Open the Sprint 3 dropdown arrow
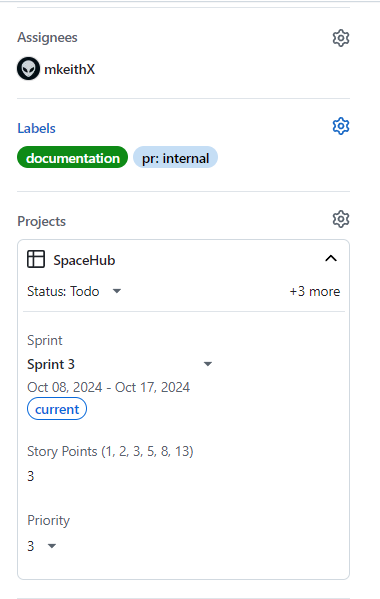Image resolution: width=380 pixels, height=599 pixels. [x=208, y=364]
